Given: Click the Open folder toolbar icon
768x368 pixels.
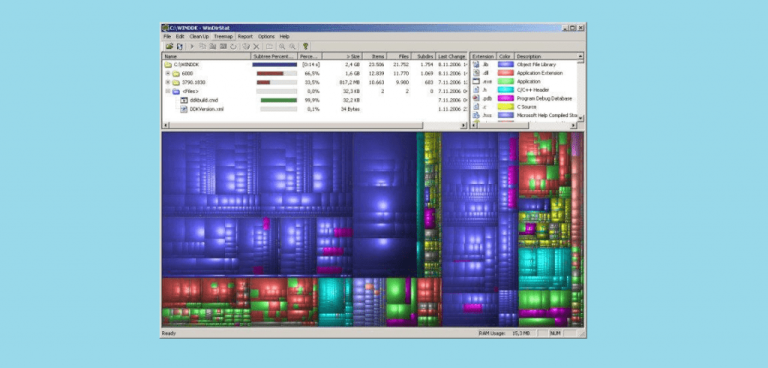Looking at the screenshot, I should tap(169, 46).
